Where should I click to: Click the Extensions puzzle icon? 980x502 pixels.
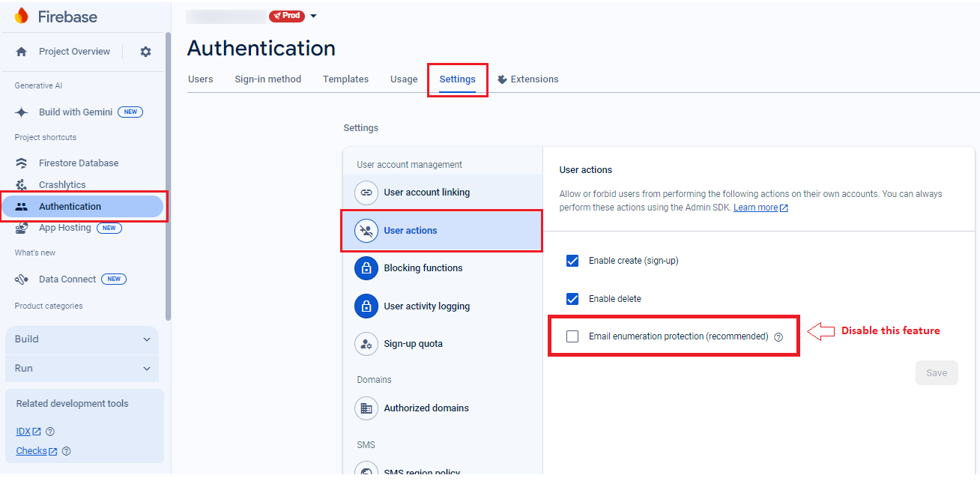503,79
